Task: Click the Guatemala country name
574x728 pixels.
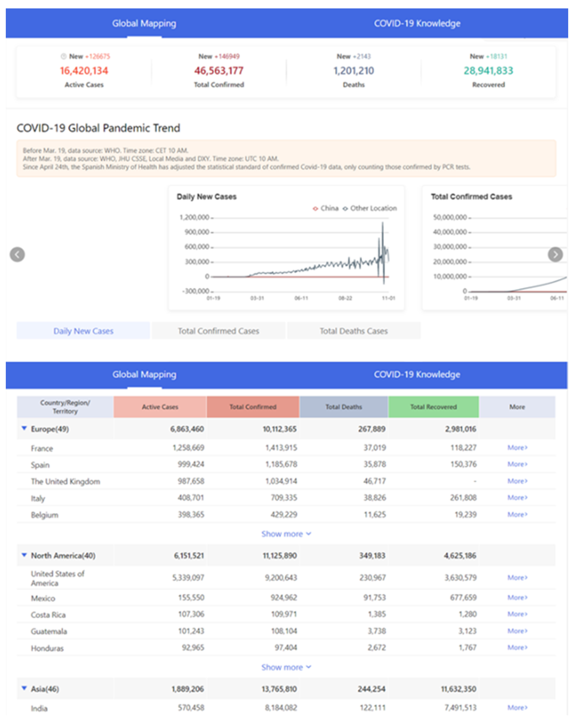Action: point(49,631)
